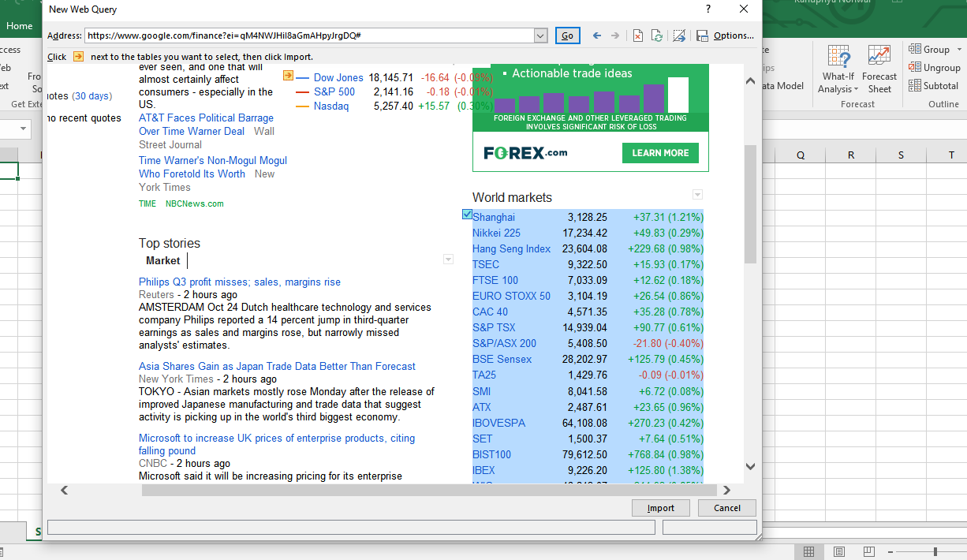Expand the Address bar URL dropdown
Viewport: 967px width, 560px height.
[540, 35]
